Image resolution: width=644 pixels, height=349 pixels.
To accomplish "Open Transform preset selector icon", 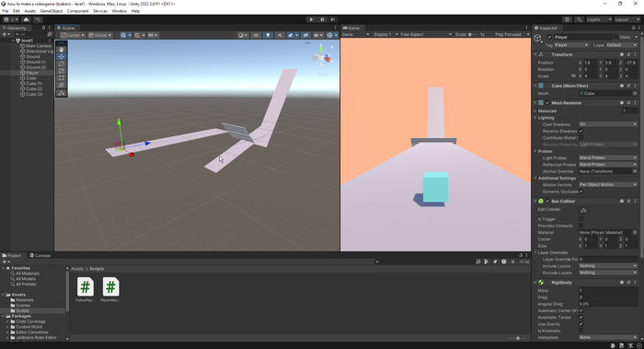I will click(628, 54).
